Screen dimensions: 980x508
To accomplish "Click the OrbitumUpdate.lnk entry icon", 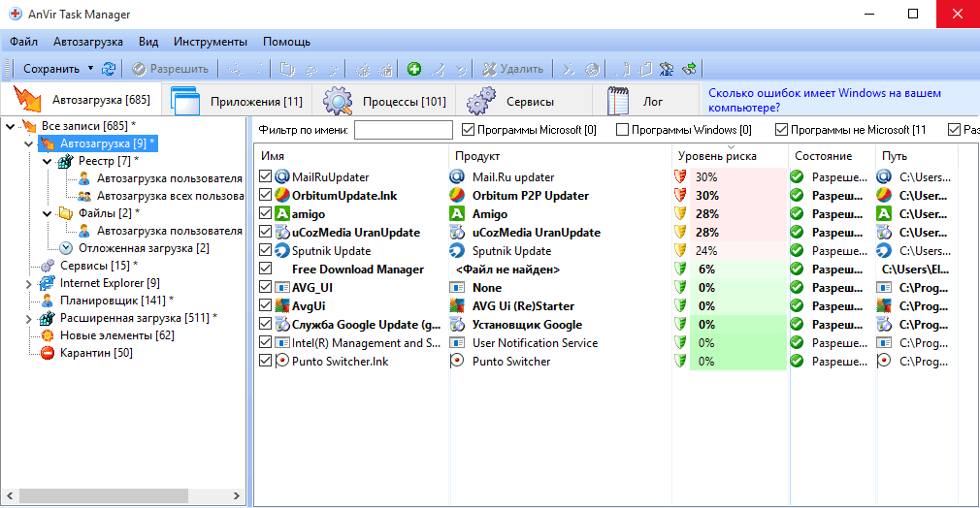I will pos(282,195).
